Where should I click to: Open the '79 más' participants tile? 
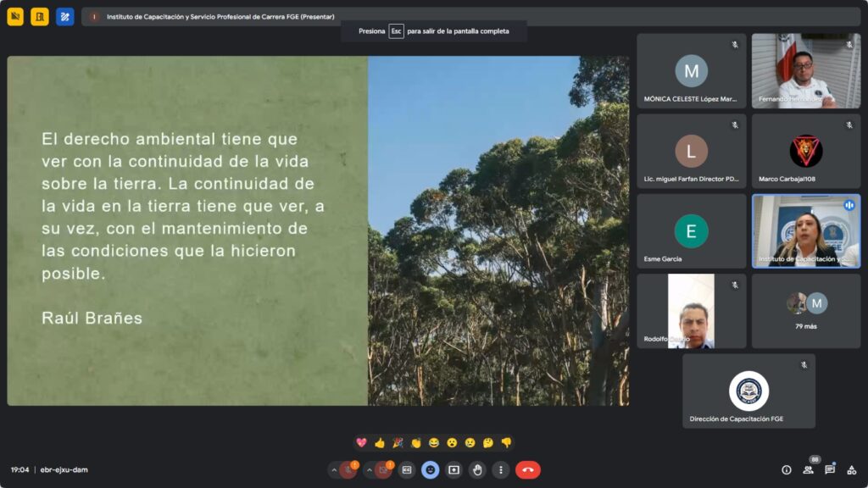pos(805,310)
